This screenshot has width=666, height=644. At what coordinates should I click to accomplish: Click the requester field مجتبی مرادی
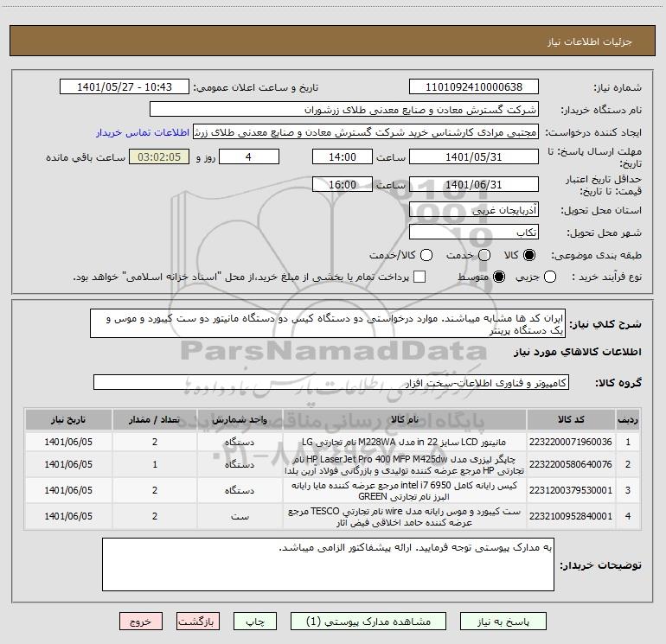pos(365,132)
